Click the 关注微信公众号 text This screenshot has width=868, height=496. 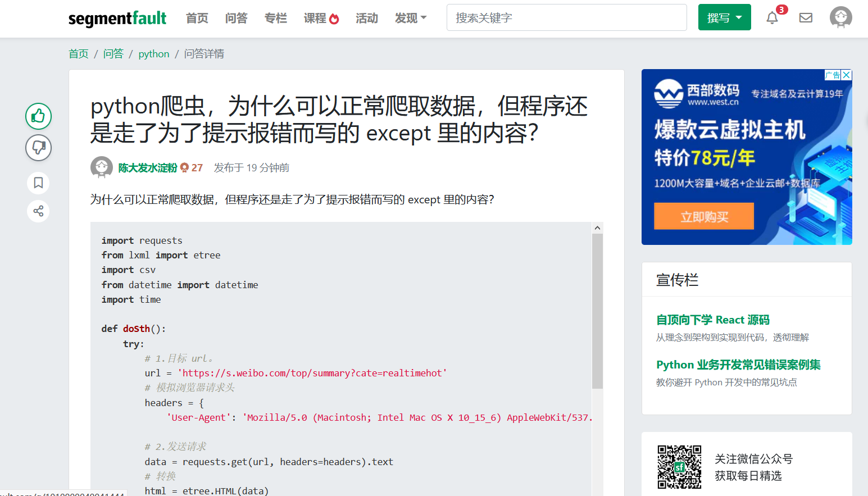754,459
